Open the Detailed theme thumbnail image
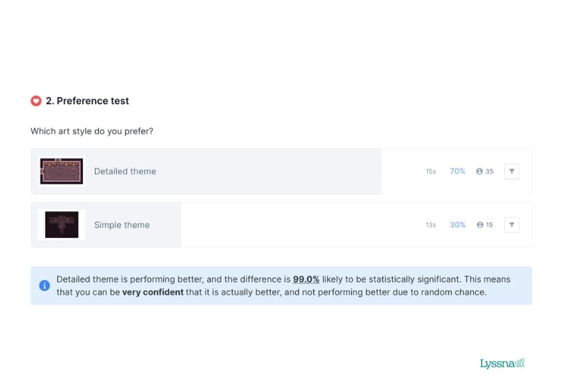 [61, 171]
